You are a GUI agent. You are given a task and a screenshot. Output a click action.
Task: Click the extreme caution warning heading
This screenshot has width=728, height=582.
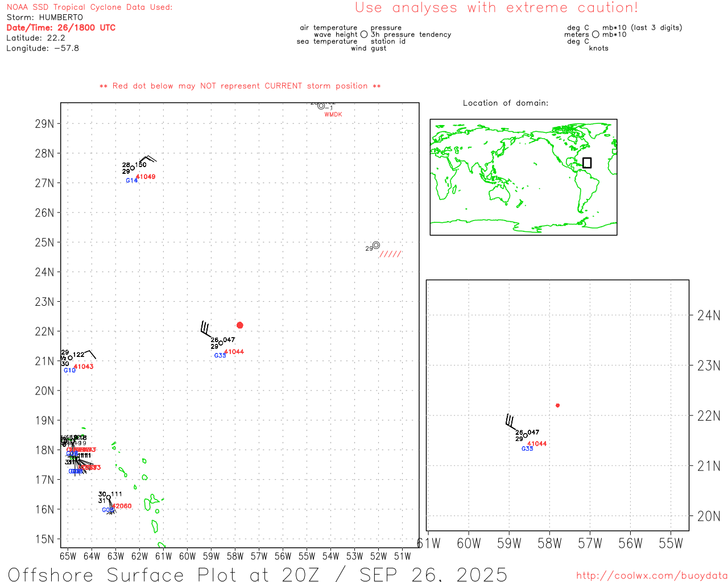click(x=496, y=8)
